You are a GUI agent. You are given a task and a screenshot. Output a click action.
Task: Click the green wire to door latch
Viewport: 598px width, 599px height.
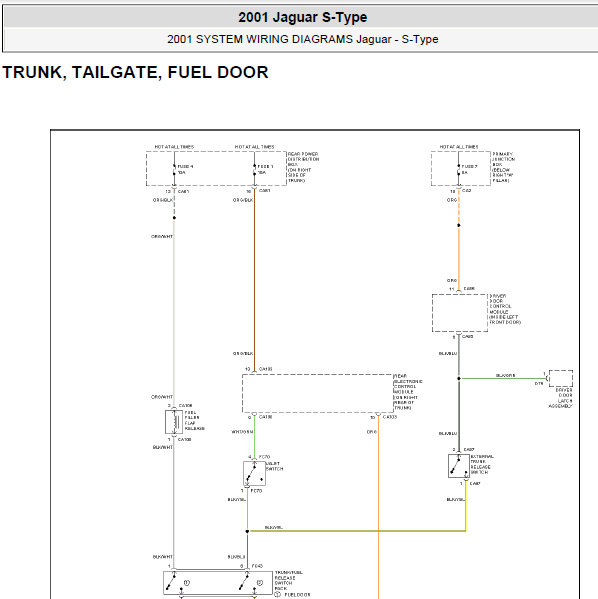click(502, 379)
